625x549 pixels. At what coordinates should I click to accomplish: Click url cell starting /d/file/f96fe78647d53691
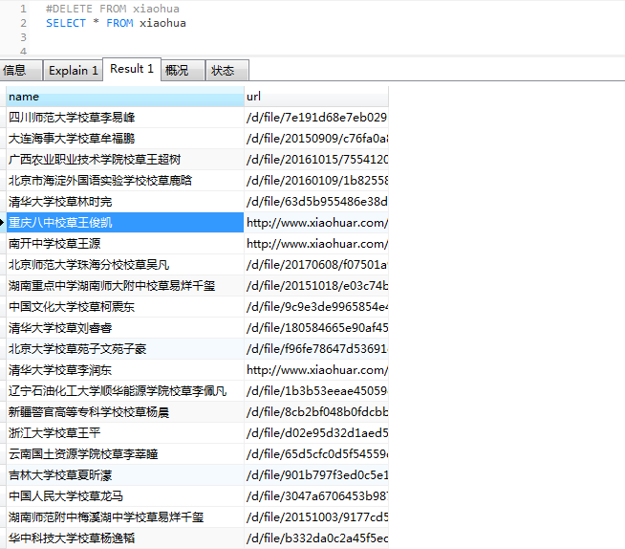[316, 349]
